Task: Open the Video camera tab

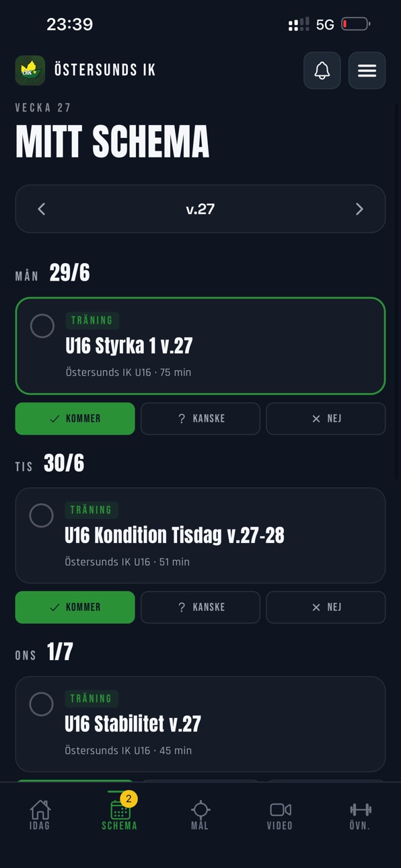Action: (280, 815)
